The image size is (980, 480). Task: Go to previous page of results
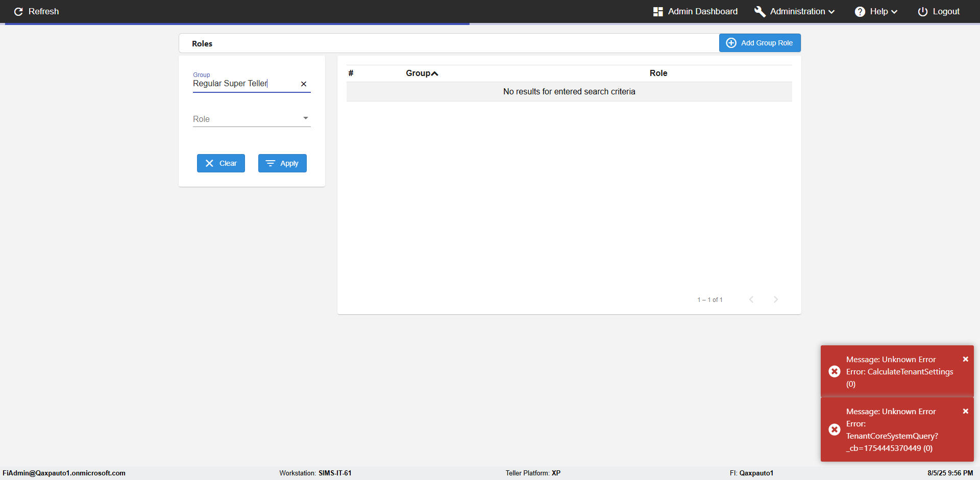(751, 299)
